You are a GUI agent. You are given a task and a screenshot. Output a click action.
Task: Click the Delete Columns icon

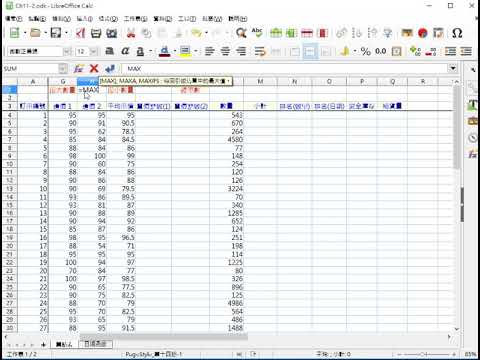[322, 33]
